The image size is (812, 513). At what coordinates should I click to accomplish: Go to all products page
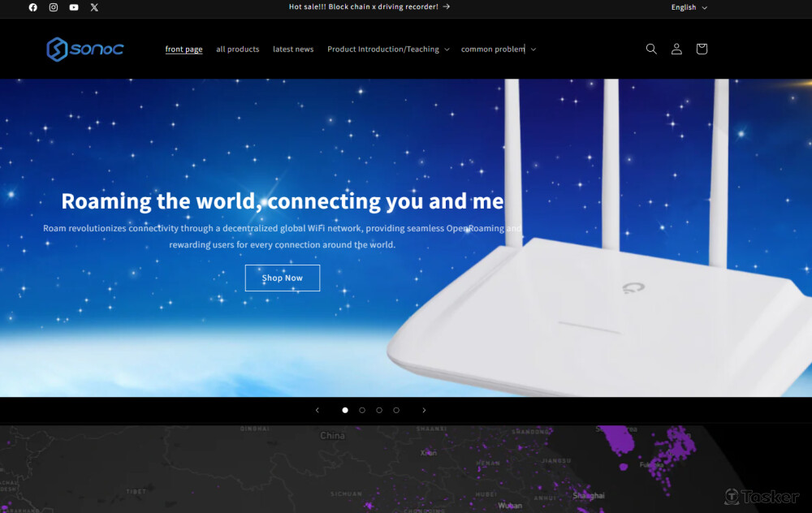click(x=238, y=50)
